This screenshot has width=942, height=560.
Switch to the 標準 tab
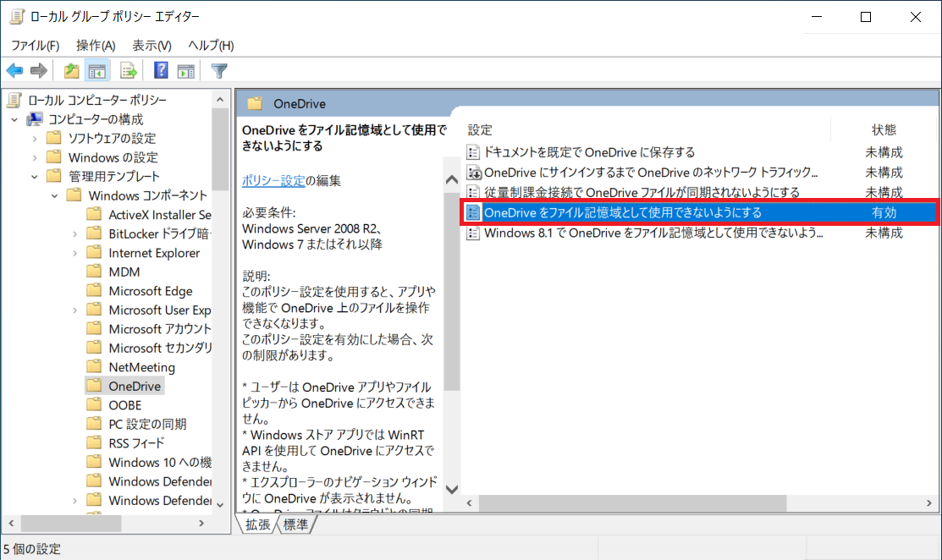[x=295, y=524]
